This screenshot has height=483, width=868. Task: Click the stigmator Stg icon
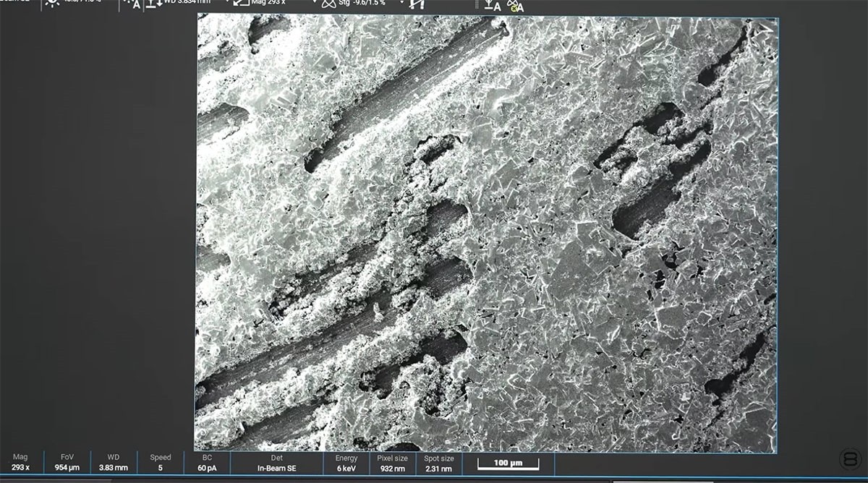click(329, 4)
